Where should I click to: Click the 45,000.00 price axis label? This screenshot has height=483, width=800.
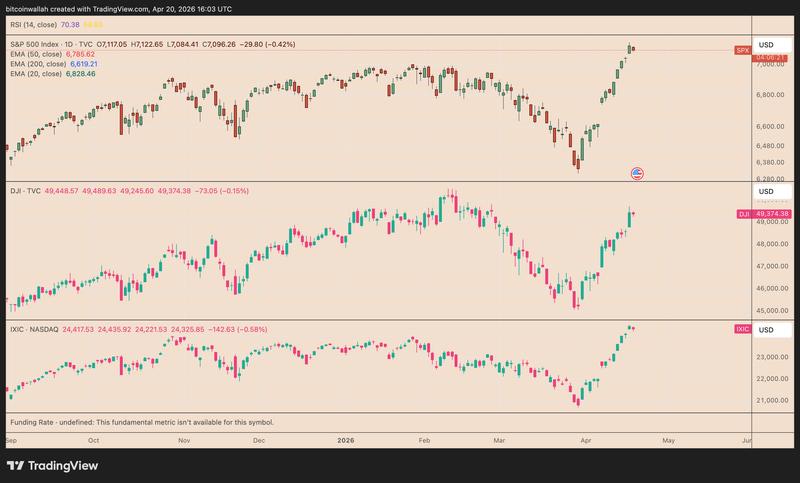[772, 311]
